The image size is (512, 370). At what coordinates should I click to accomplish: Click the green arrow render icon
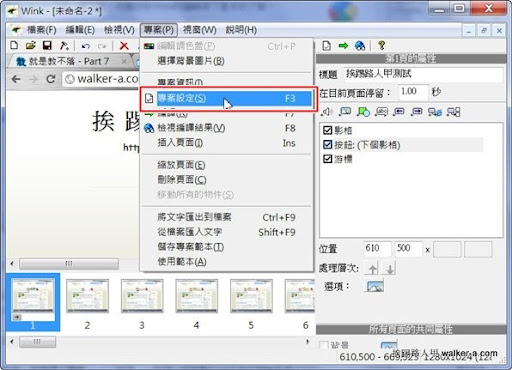(343, 45)
